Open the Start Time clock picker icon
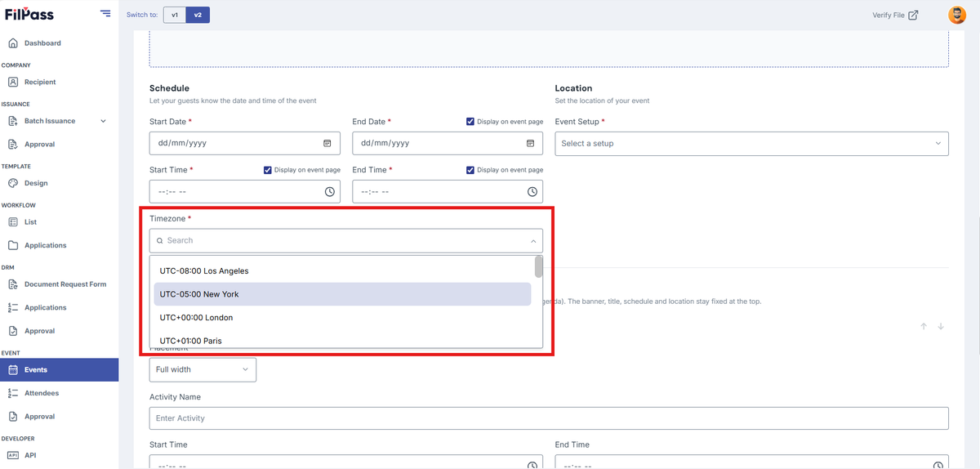Image resolution: width=980 pixels, height=469 pixels. (330, 191)
